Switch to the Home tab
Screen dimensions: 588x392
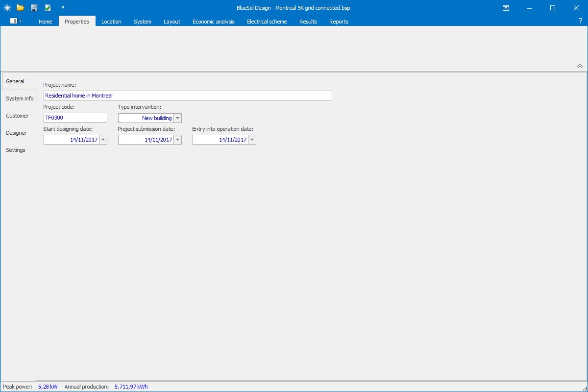coord(46,22)
